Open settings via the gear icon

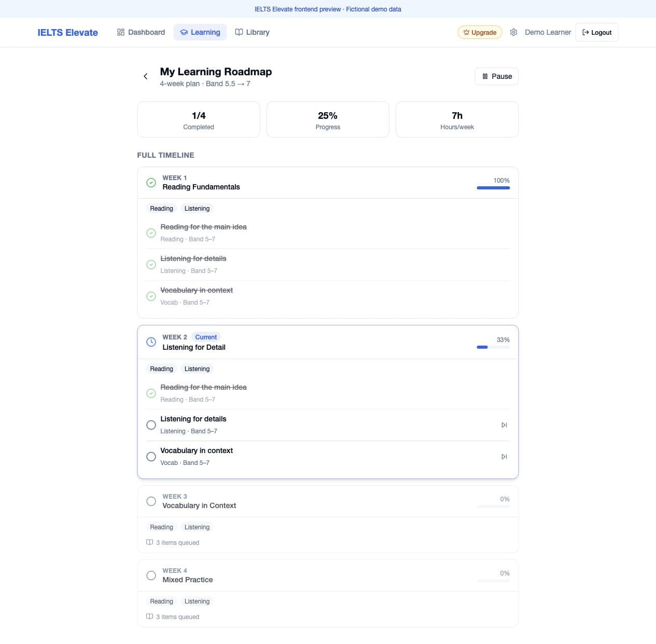tap(513, 32)
